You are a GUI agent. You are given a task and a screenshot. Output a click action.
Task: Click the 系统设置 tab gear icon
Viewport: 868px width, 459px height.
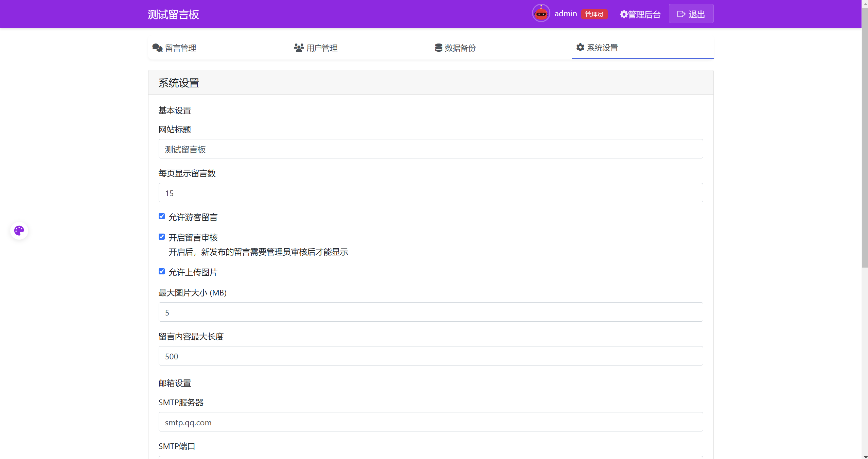click(x=580, y=47)
